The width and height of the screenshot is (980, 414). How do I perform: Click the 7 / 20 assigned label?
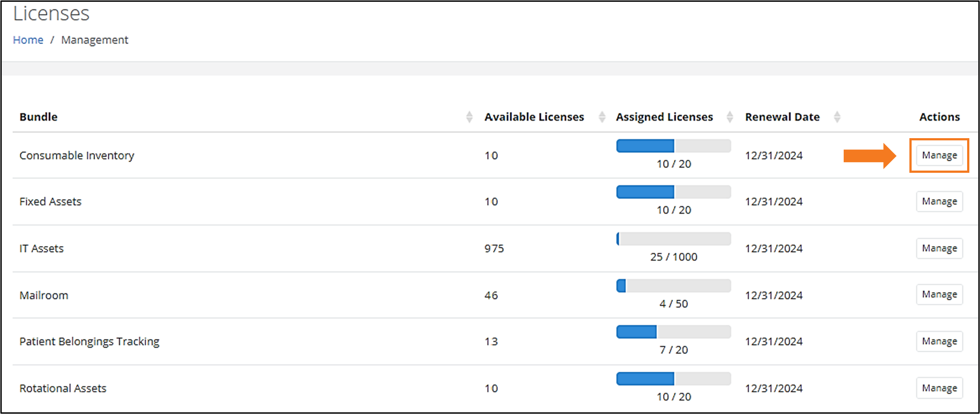click(674, 350)
